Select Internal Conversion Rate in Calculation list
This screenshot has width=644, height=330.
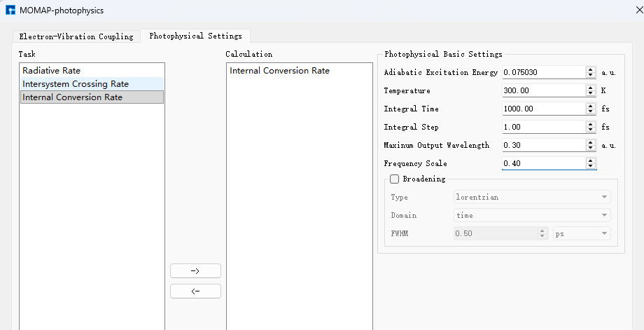click(x=279, y=71)
